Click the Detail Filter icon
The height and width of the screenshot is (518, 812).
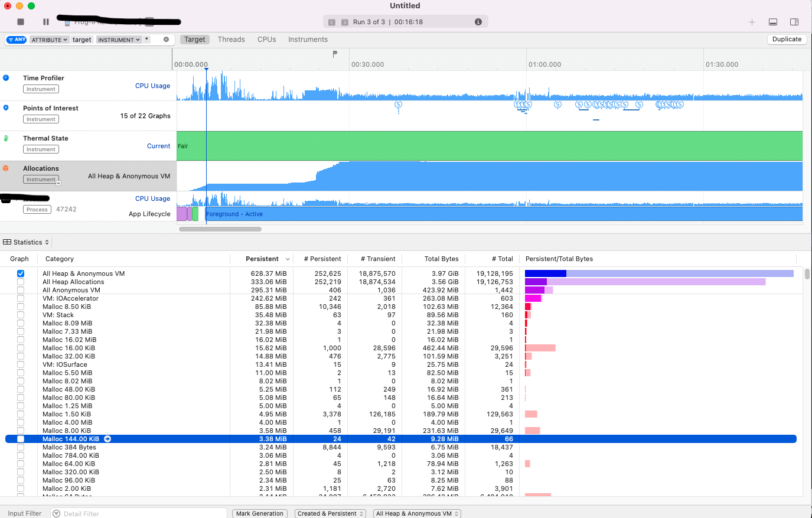(57, 513)
